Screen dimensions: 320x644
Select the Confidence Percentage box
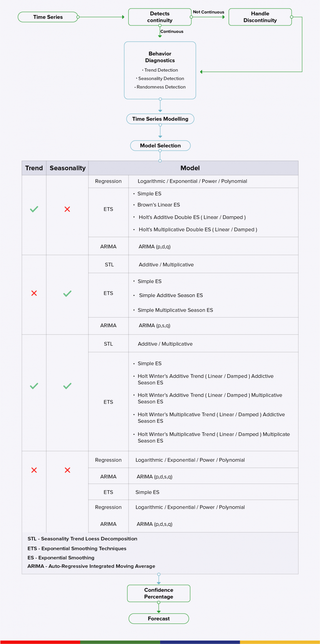tap(158, 593)
